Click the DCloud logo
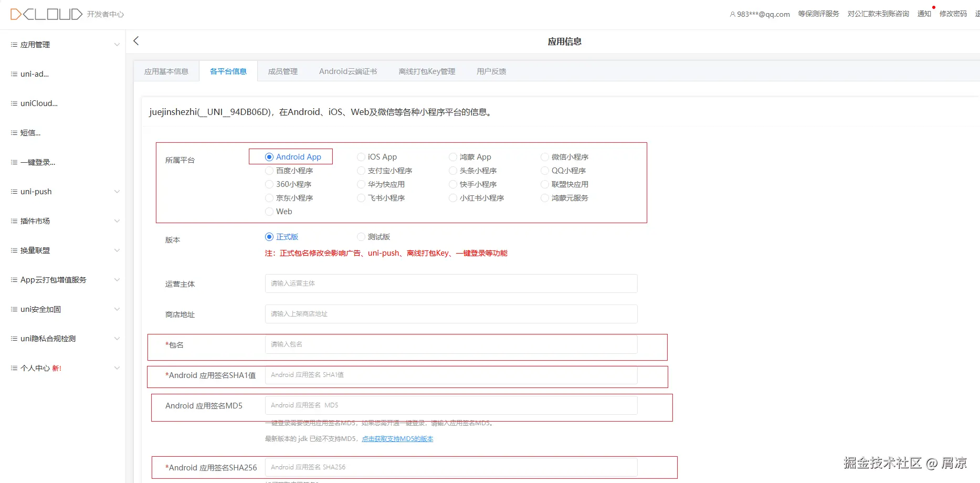 coord(46,14)
